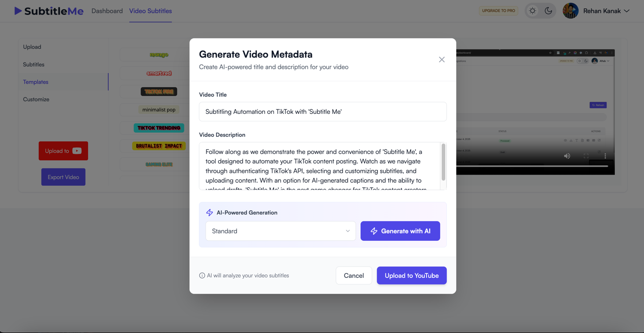Open video player more options menu

click(x=605, y=156)
